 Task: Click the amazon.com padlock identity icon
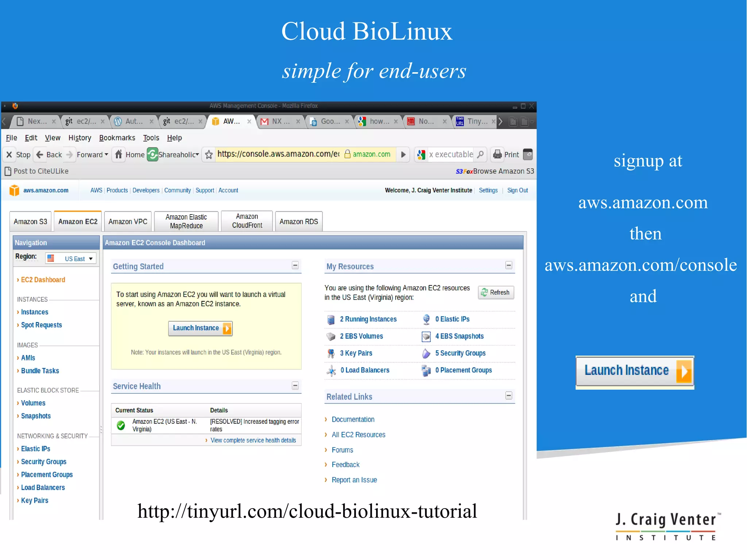348,154
